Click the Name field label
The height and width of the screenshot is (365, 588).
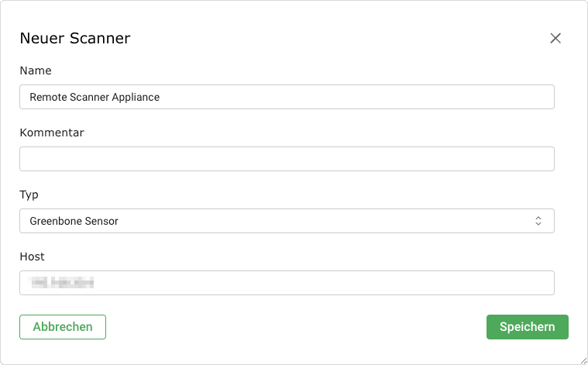36,71
